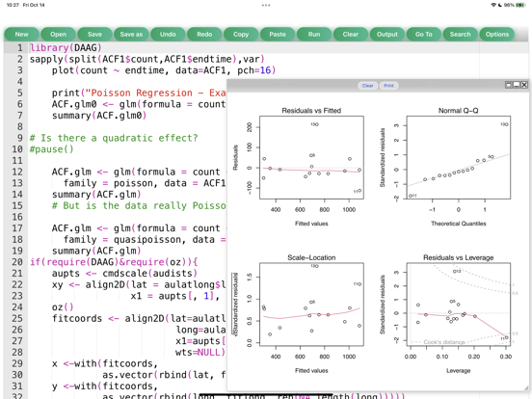
Task: Minimize the plot window
Action: 517,85
